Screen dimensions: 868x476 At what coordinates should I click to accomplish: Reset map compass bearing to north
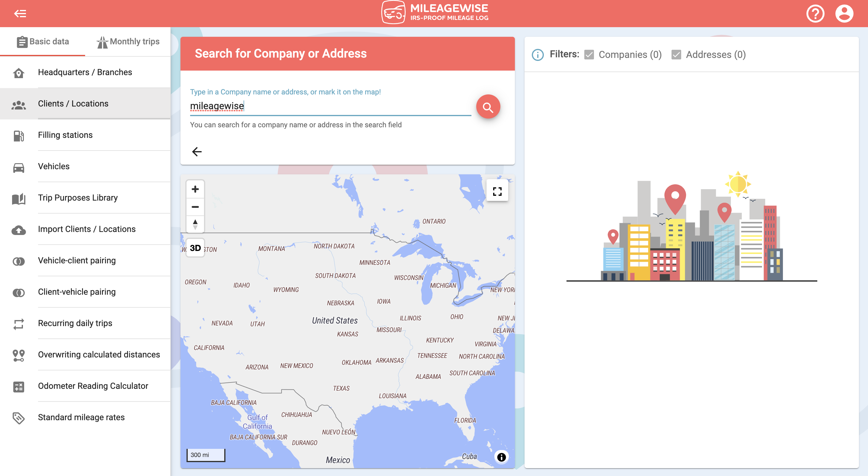[x=195, y=224]
